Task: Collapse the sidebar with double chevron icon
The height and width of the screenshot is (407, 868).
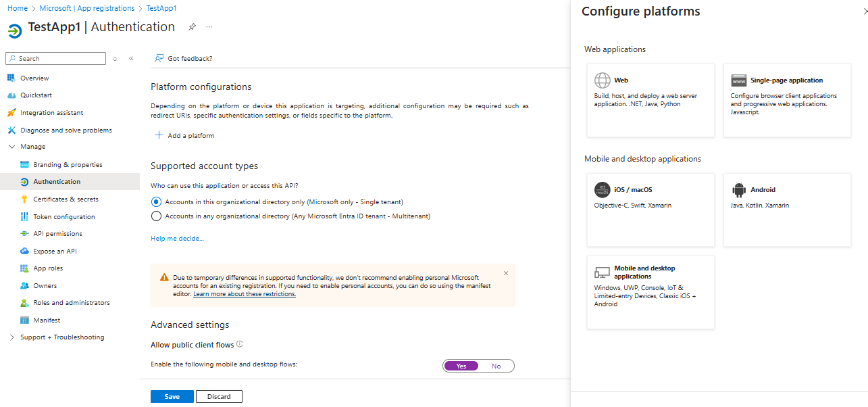Action: click(x=131, y=59)
